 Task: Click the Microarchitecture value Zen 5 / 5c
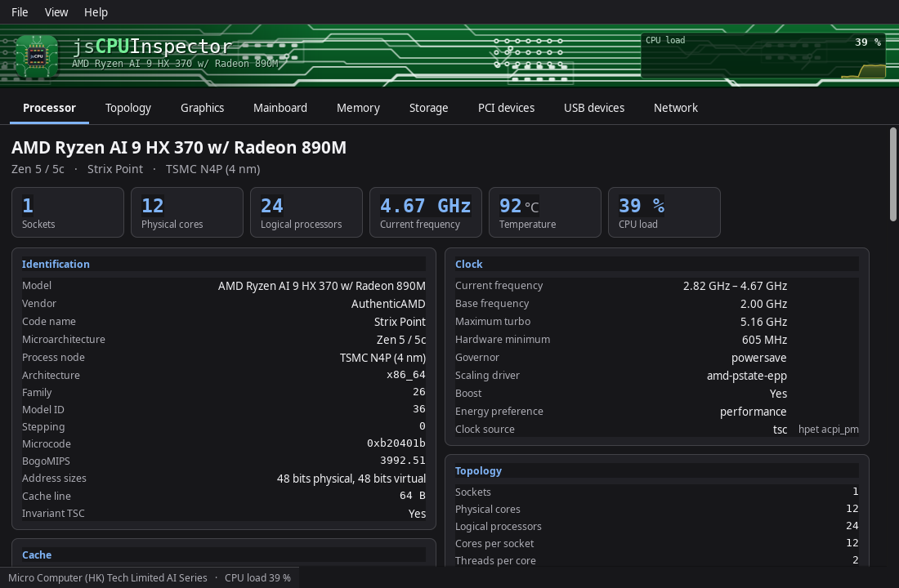coord(400,339)
